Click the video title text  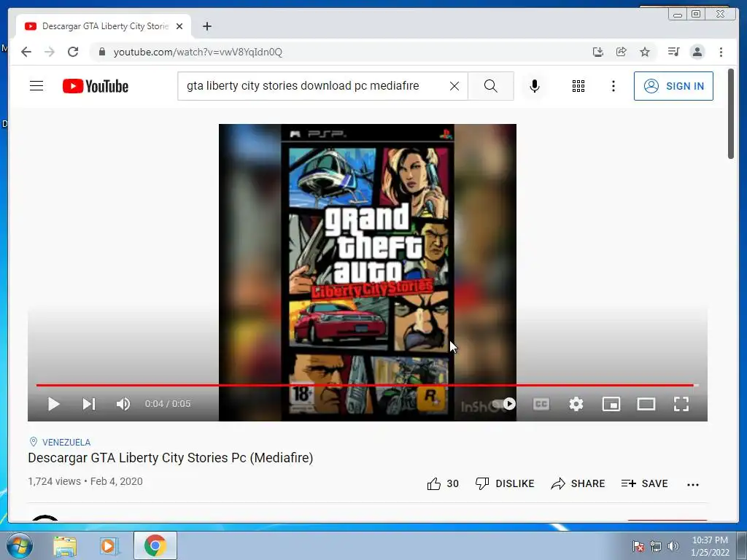(171, 458)
